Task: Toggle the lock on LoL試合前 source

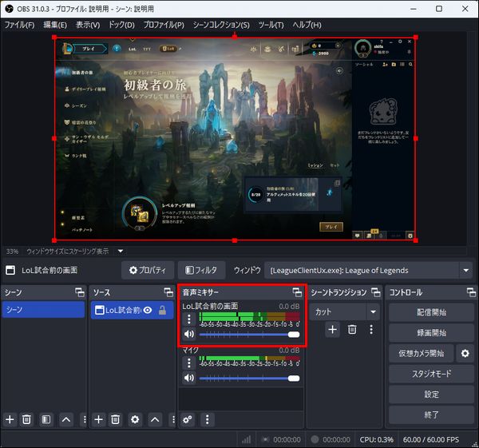Action: pyautogui.click(x=163, y=310)
